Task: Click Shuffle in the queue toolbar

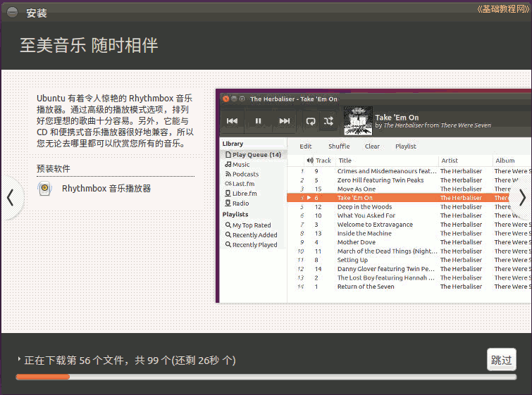Action: point(339,146)
